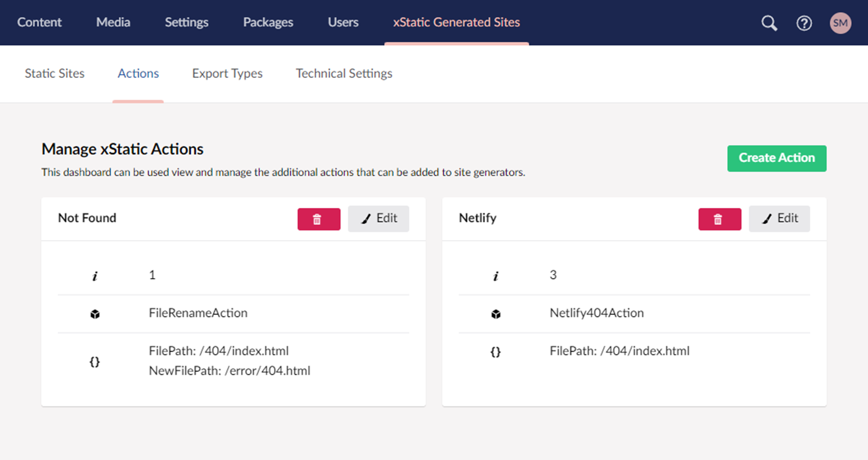The height and width of the screenshot is (460, 868).
Task: Click the info icon in Not Found card
Action: click(x=95, y=276)
